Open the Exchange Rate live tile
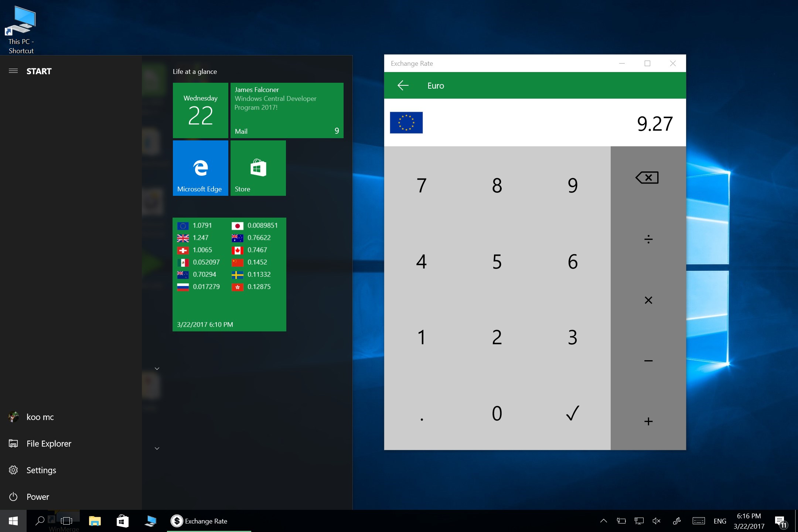Screen dimensions: 798x532 coord(229,274)
